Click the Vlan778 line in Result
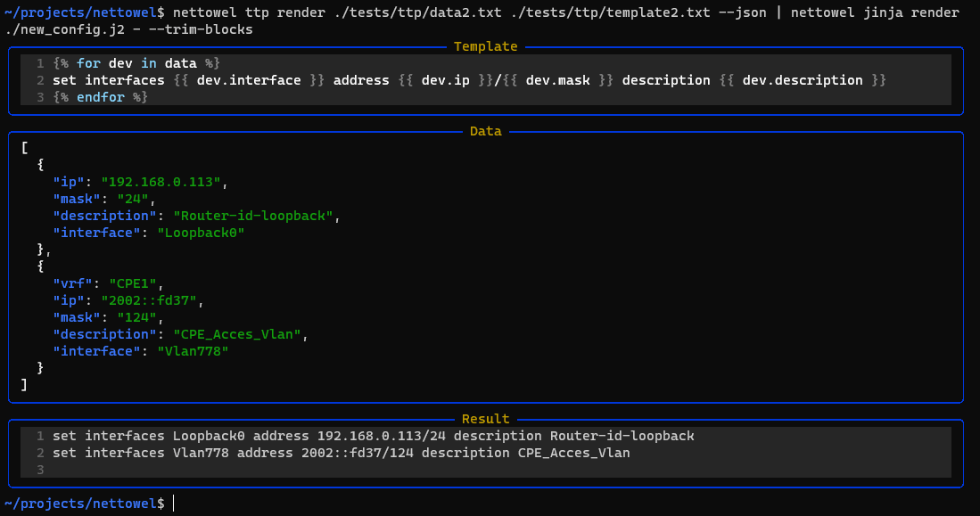Viewport: 980px width, 516px height. 342,453
